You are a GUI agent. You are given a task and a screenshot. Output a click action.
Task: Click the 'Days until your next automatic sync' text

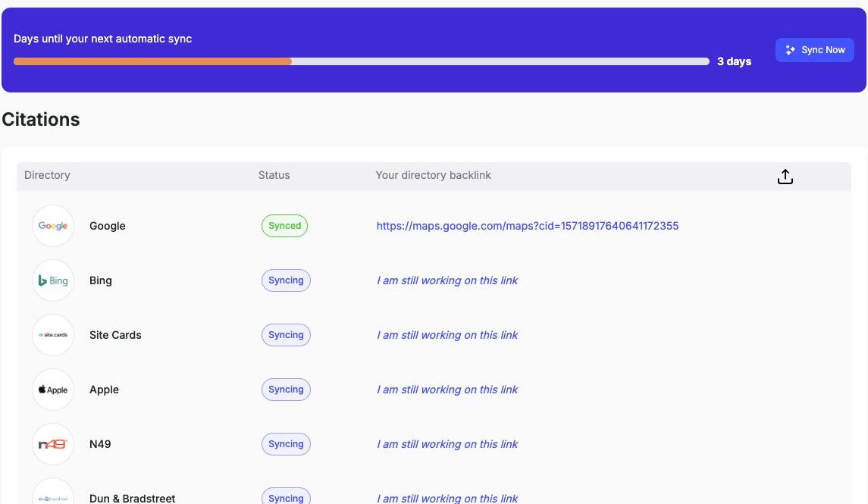click(102, 39)
